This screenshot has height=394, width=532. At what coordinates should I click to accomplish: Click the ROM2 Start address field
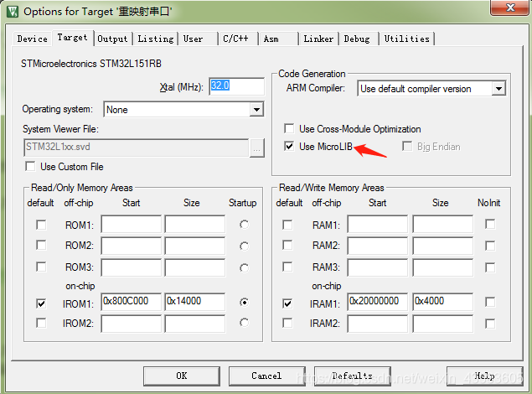pos(131,246)
